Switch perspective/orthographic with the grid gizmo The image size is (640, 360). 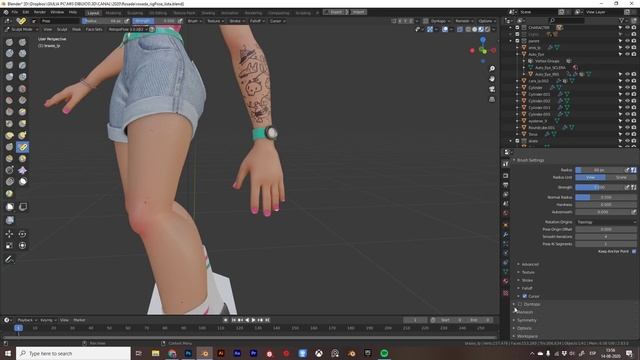coord(492,99)
